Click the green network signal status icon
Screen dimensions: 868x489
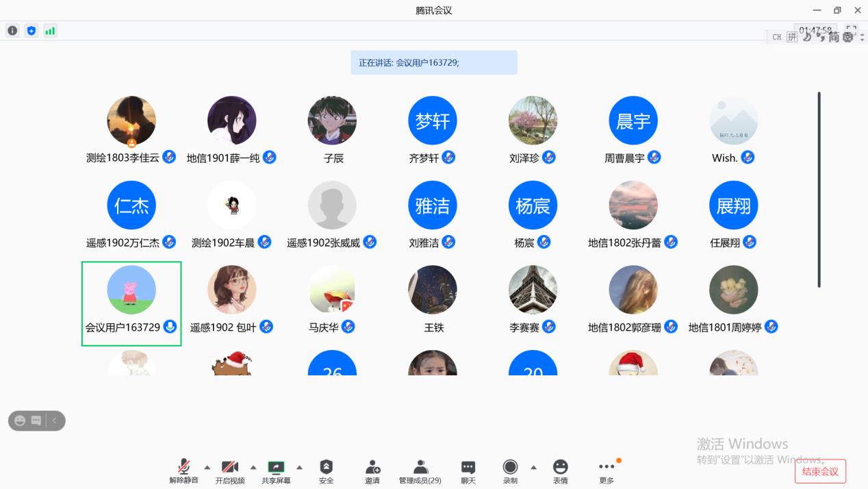[50, 31]
